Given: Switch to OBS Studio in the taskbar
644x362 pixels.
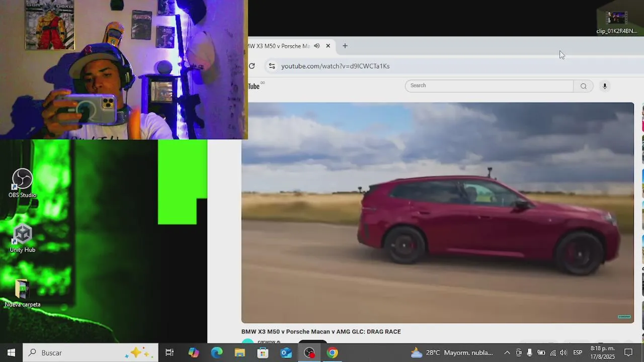Looking at the screenshot, I should [x=309, y=353].
